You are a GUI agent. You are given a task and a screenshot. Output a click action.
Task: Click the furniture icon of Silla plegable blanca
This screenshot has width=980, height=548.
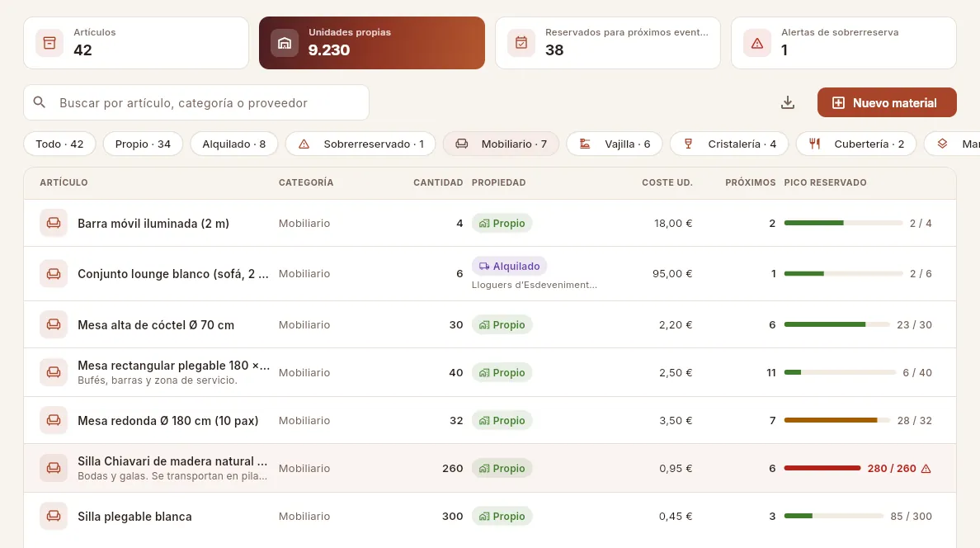pyautogui.click(x=54, y=516)
